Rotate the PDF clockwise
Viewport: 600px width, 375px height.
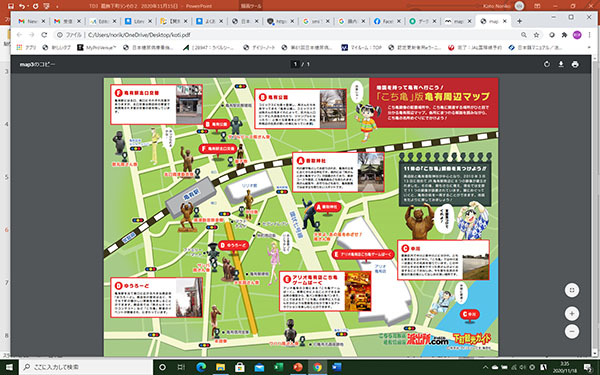point(547,64)
